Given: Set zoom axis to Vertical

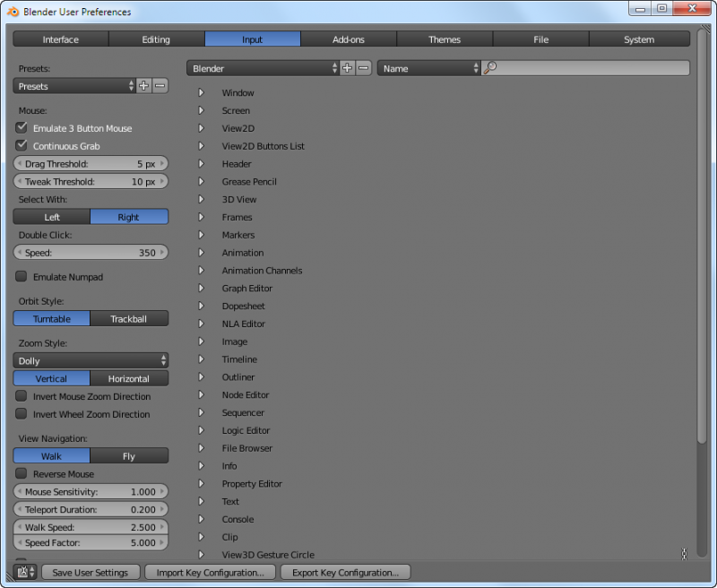Looking at the screenshot, I should point(52,378).
